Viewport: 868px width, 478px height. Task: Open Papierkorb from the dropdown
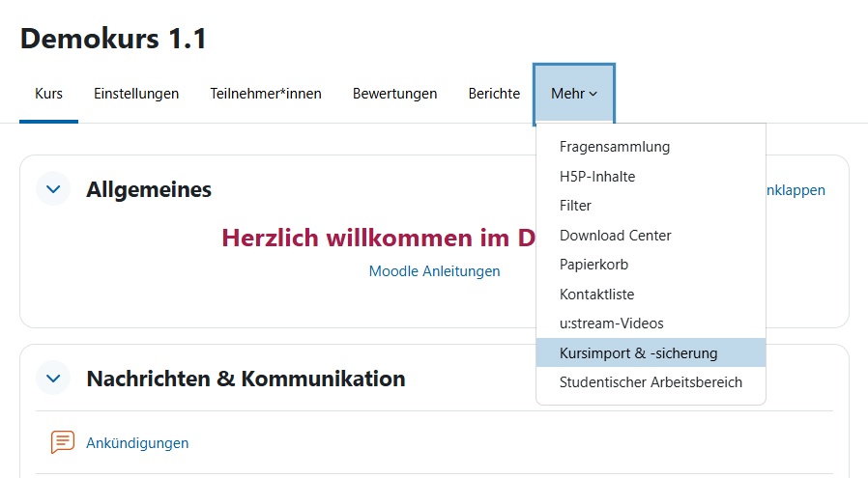click(651, 265)
